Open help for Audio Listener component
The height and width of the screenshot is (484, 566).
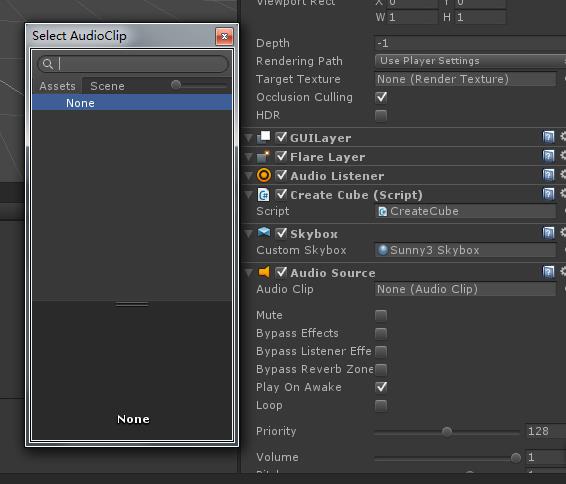tap(548, 175)
